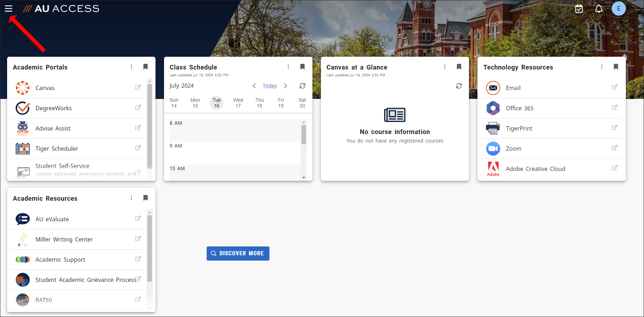Open Canvas at a Glance options menu
644x317 pixels.
[x=445, y=67]
